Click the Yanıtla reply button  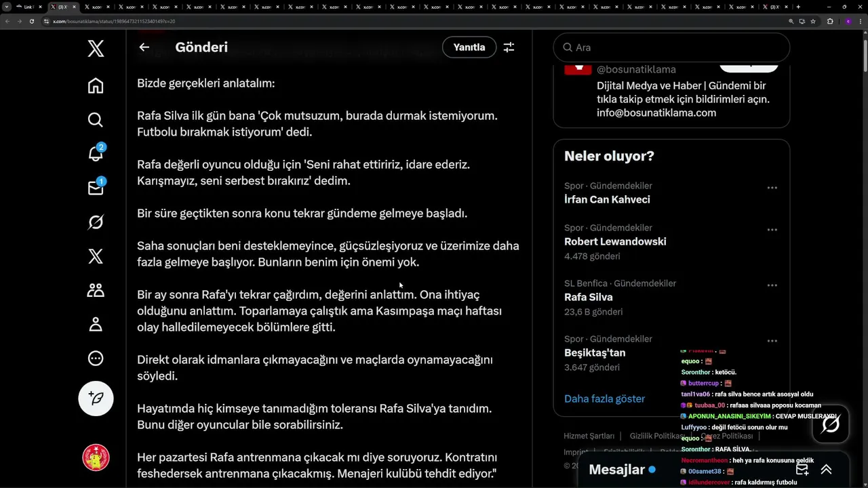pyautogui.click(x=469, y=47)
